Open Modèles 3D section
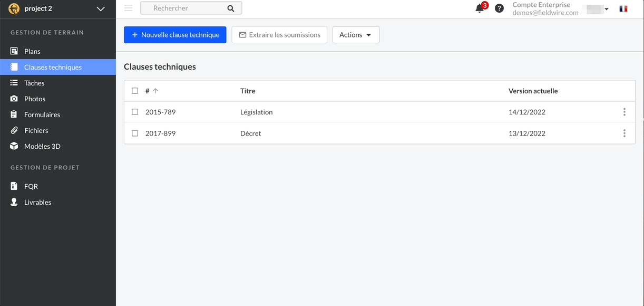 [58, 146]
